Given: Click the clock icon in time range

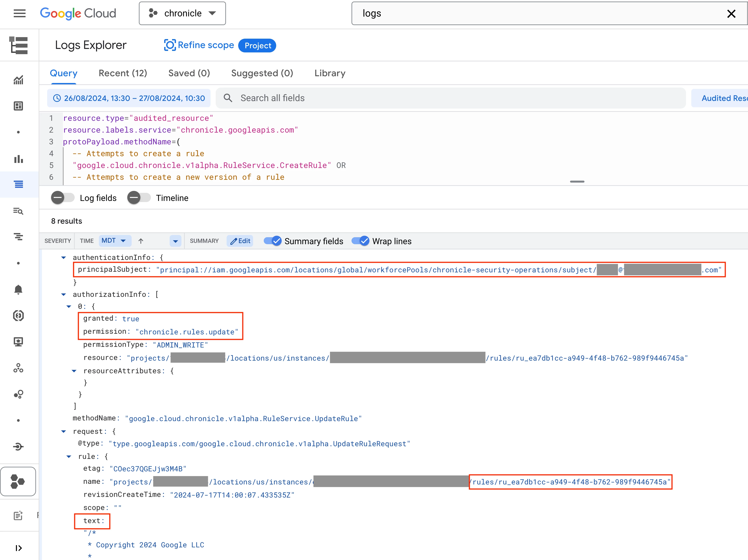Looking at the screenshot, I should tap(57, 98).
